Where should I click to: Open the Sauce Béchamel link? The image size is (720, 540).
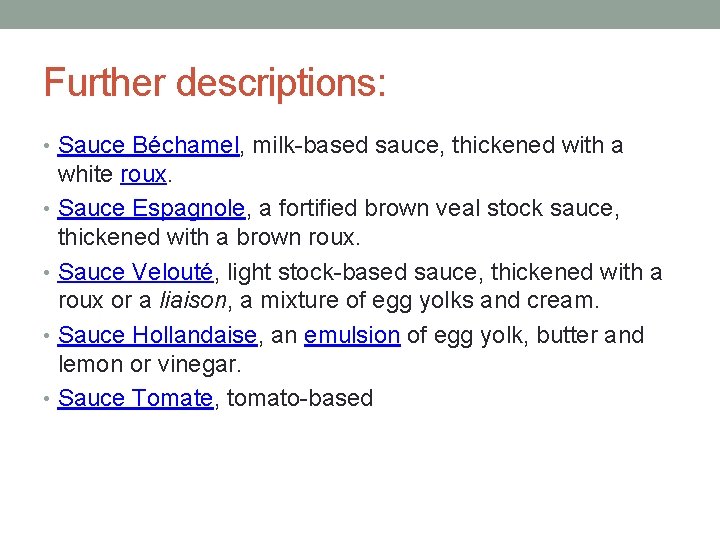[x=149, y=146]
